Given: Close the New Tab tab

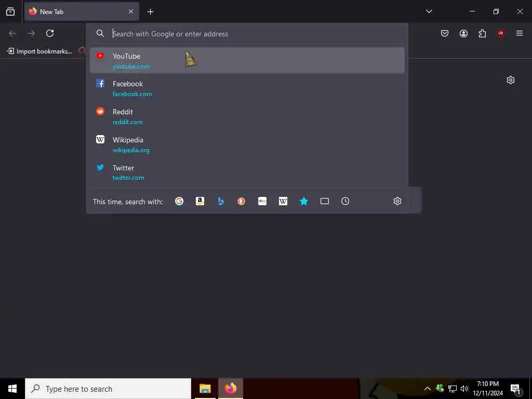Looking at the screenshot, I should point(131,11).
